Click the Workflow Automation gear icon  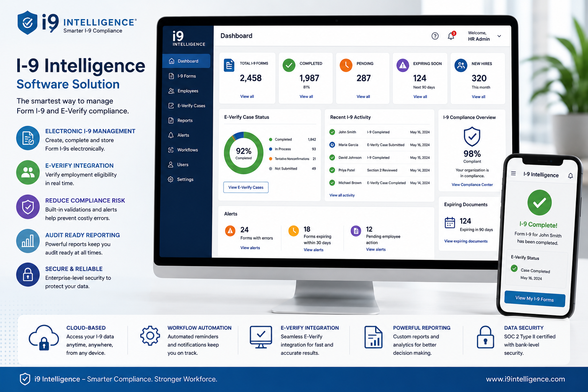[x=150, y=336]
